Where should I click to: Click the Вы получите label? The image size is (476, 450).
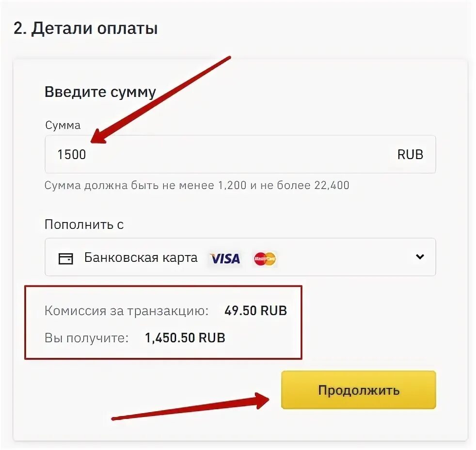[87, 338]
